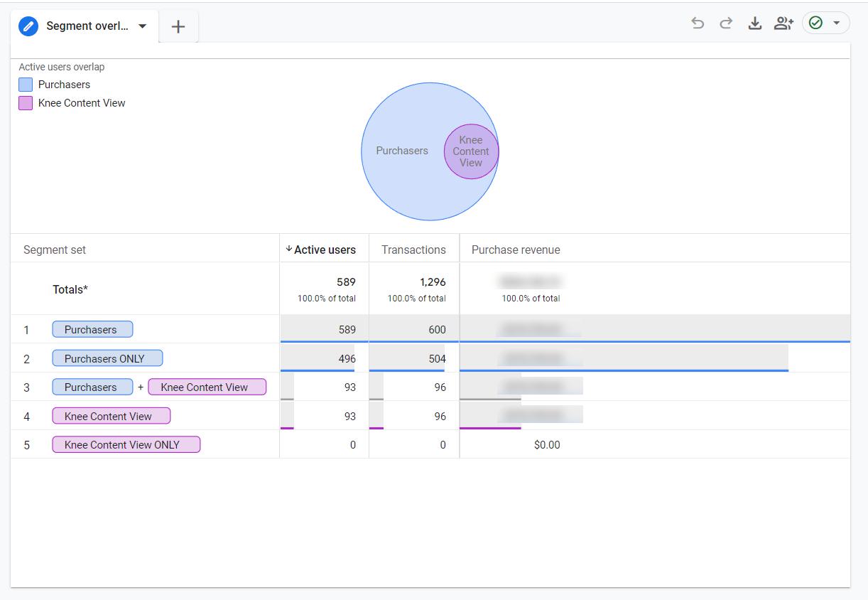Open the Segment overlap tab dropdown arrow

pos(141,26)
